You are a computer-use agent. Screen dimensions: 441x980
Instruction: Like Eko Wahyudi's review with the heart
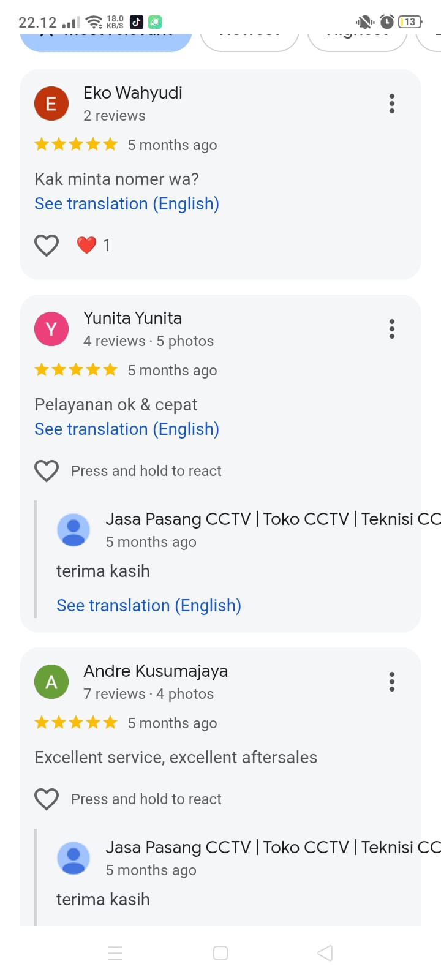pos(47,246)
